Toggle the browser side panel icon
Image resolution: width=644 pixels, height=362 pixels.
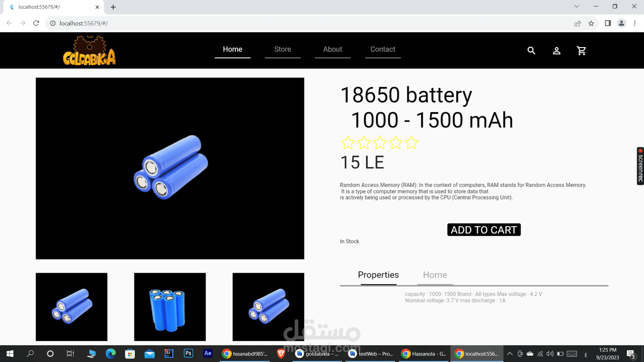[x=608, y=23]
